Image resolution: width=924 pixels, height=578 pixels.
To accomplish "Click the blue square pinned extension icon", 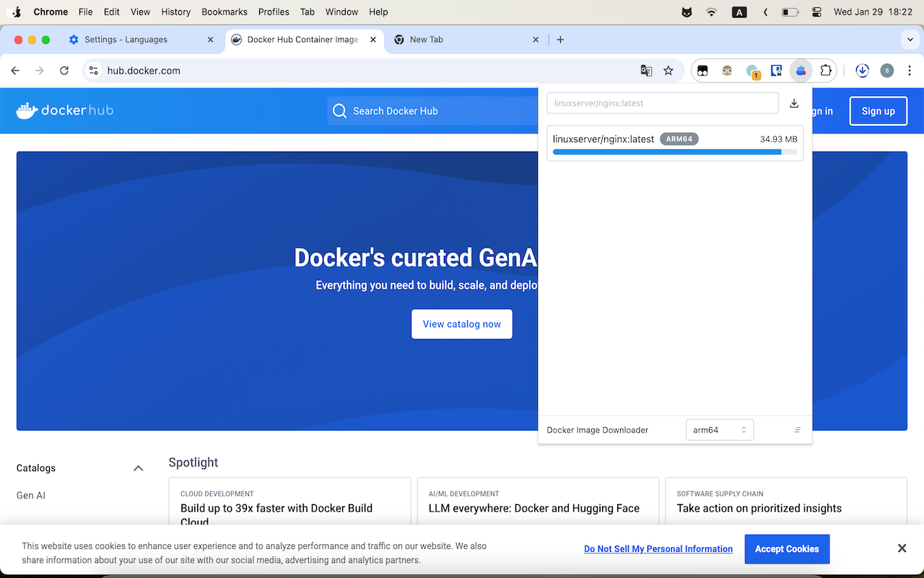I will click(777, 71).
